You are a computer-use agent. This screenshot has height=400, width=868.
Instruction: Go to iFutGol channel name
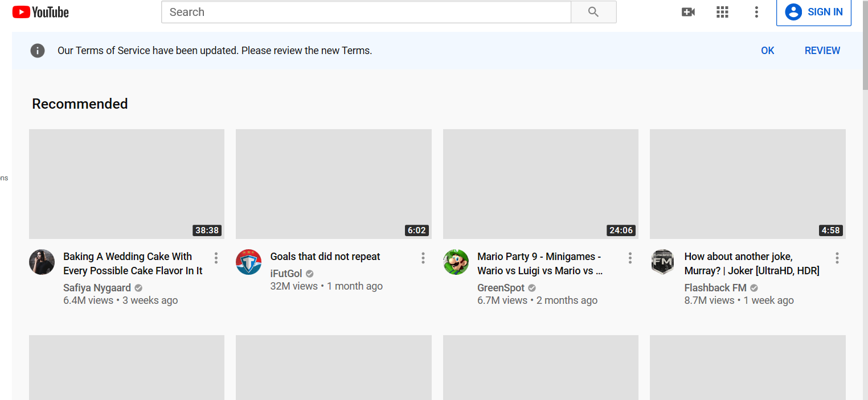(286, 274)
